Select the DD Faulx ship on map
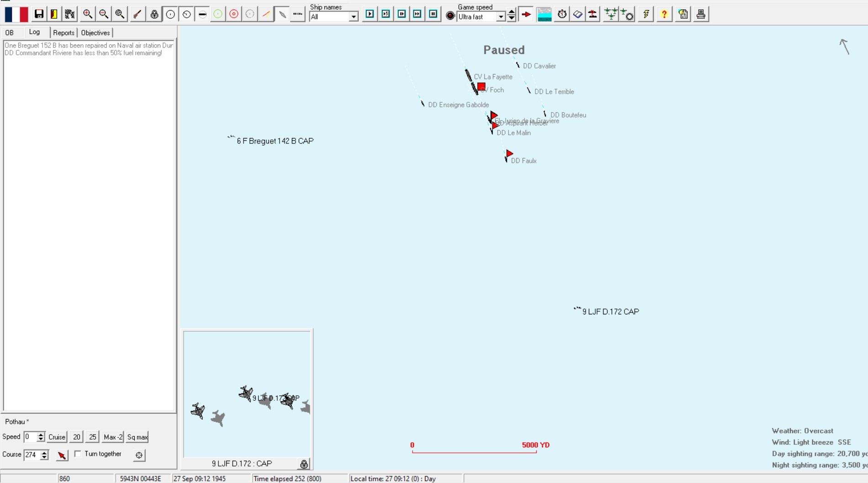 pyautogui.click(x=506, y=158)
